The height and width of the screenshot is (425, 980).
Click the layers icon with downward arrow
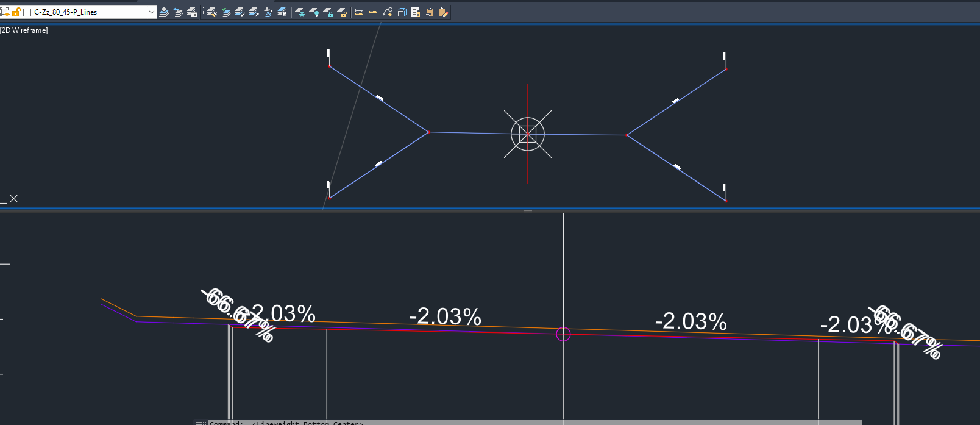click(240, 12)
